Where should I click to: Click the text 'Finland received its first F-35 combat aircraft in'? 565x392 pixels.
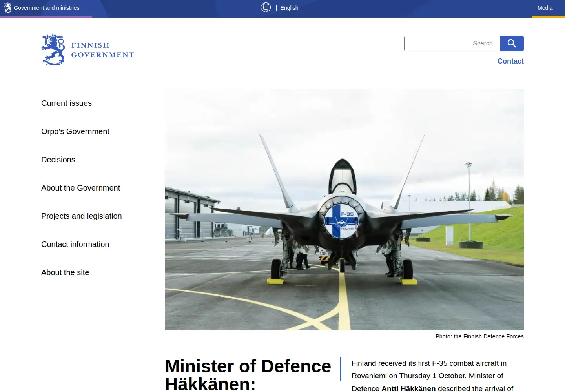pos(429,363)
